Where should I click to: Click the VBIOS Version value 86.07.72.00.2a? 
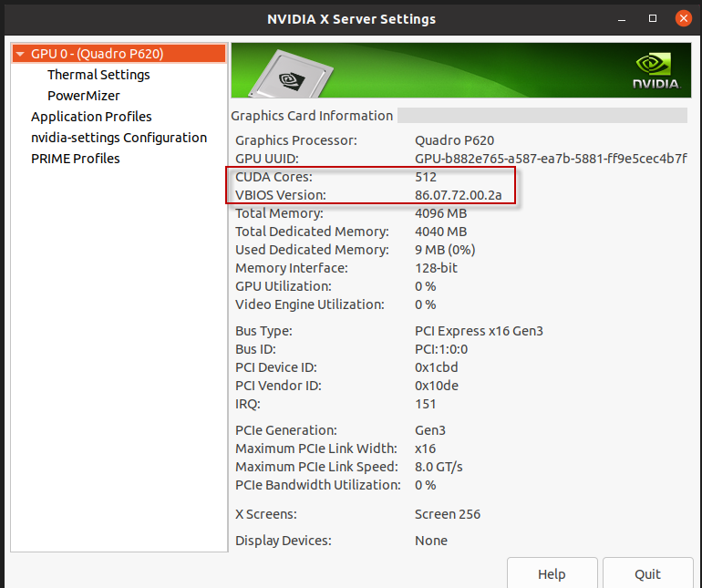click(458, 195)
